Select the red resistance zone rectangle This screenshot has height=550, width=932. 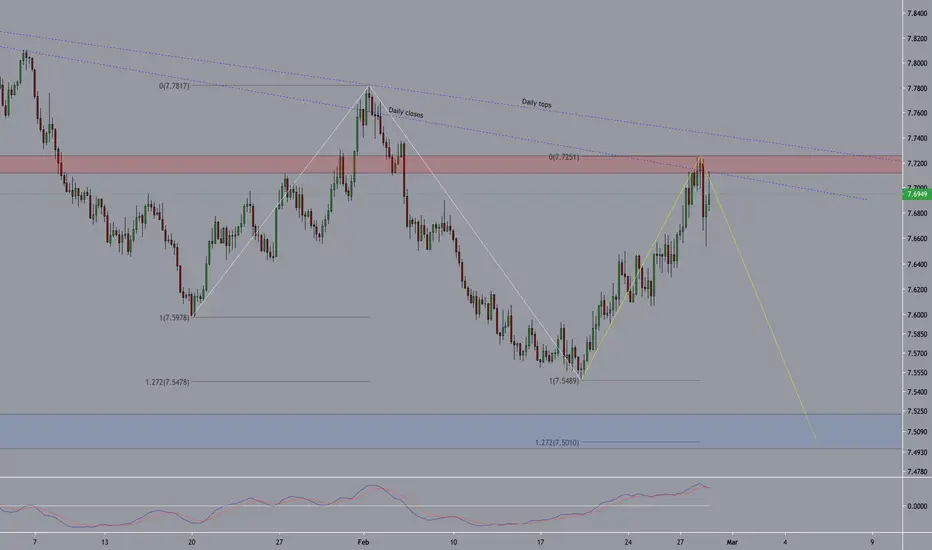(451, 165)
